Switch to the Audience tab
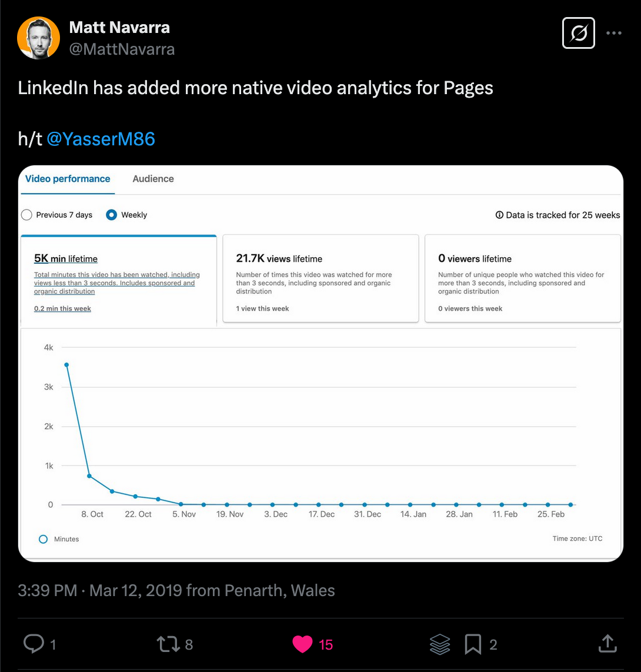Image resolution: width=641 pixels, height=672 pixels. 153,179
